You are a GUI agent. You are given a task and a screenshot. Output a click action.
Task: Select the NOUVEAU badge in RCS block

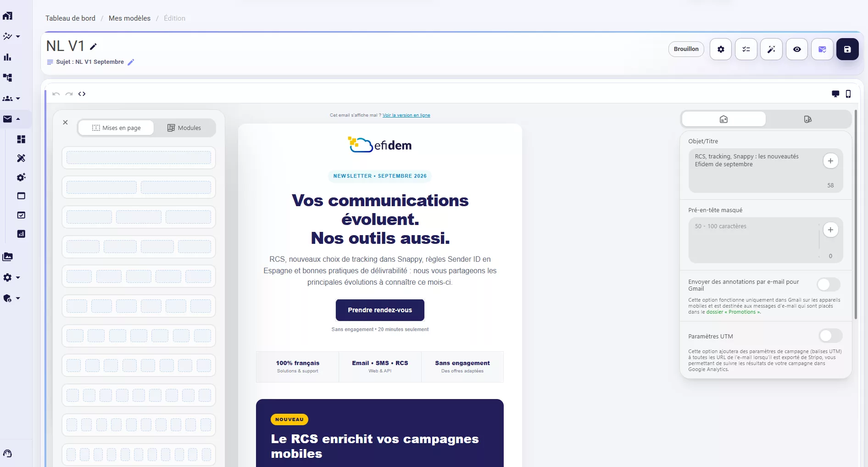point(289,419)
